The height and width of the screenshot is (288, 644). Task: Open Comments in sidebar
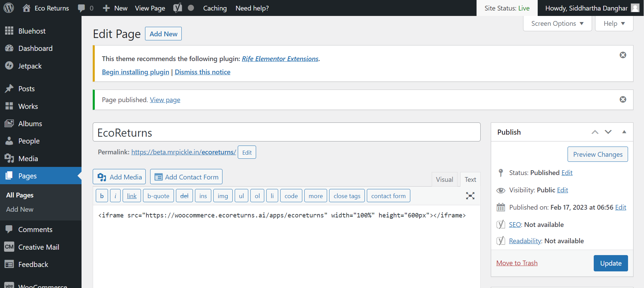point(41,229)
